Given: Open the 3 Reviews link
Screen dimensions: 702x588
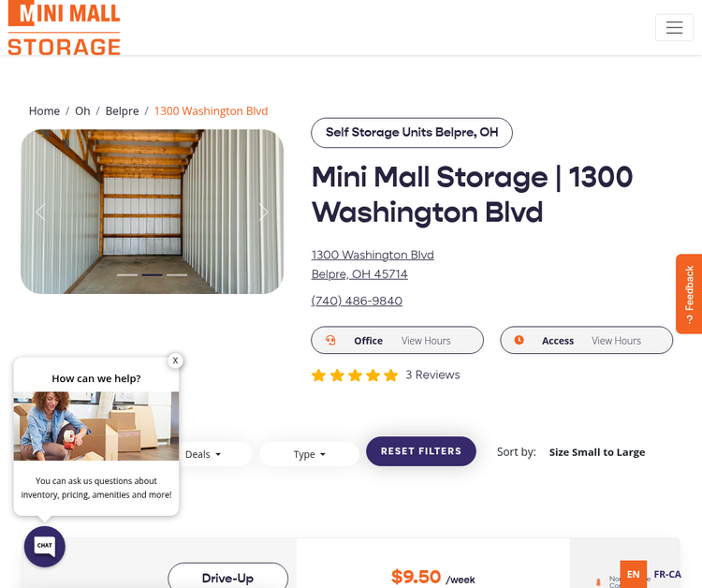Looking at the screenshot, I should [432, 375].
